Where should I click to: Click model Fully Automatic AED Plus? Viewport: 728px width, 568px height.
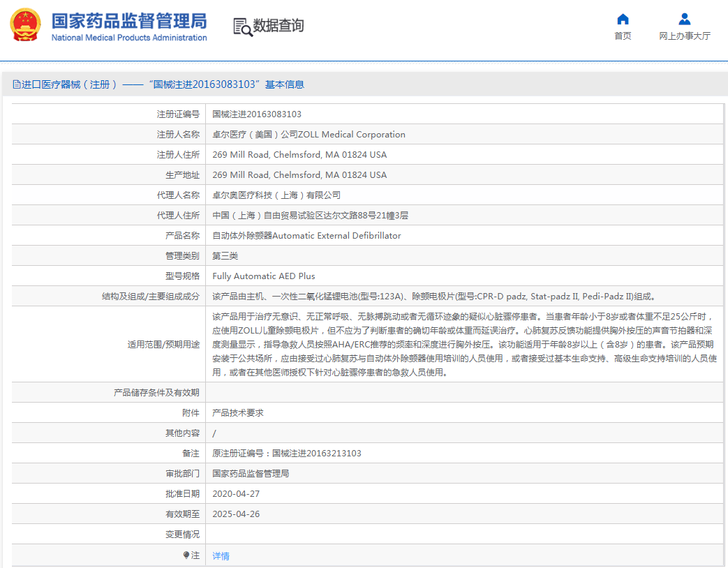pos(264,276)
